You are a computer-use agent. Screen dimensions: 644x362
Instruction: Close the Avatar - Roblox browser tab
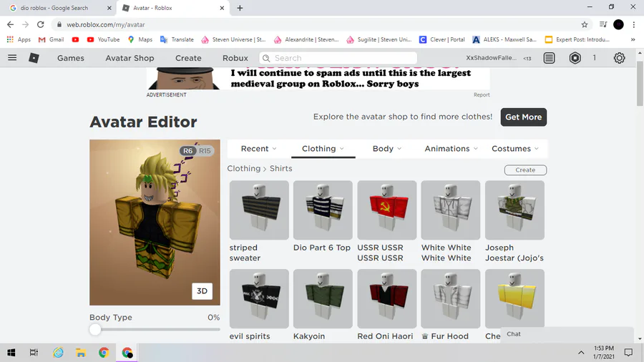222,8
